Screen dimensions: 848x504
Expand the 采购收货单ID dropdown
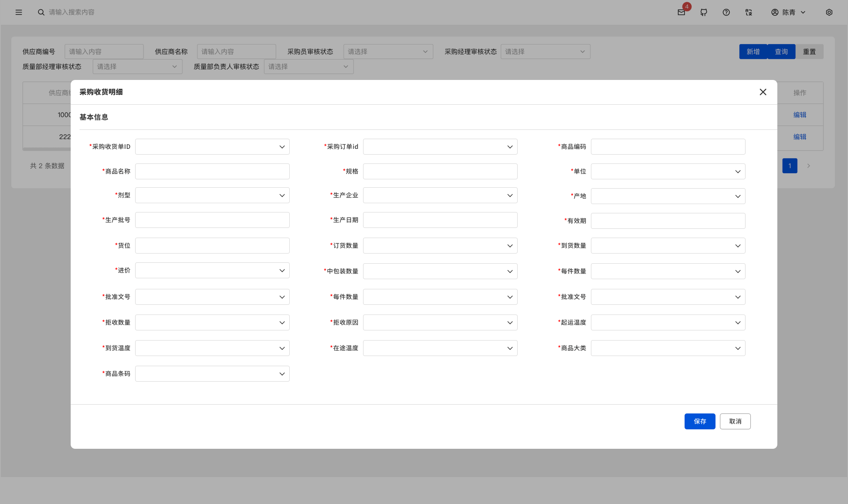(x=212, y=147)
